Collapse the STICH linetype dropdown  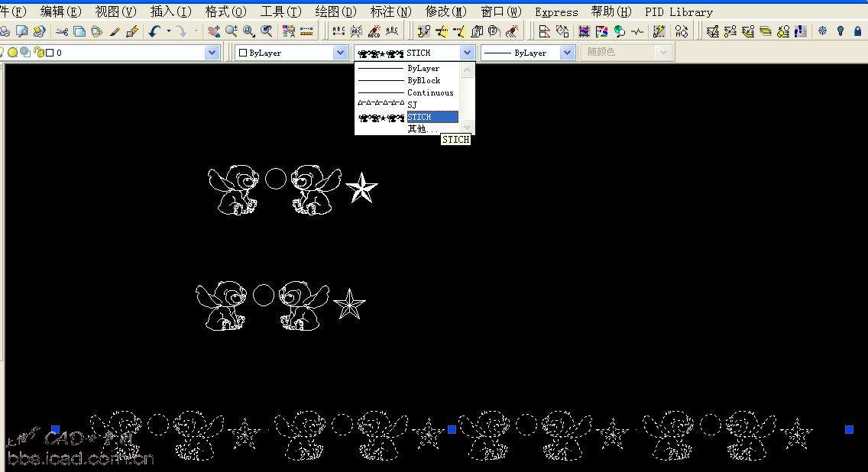(x=467, y=53)
